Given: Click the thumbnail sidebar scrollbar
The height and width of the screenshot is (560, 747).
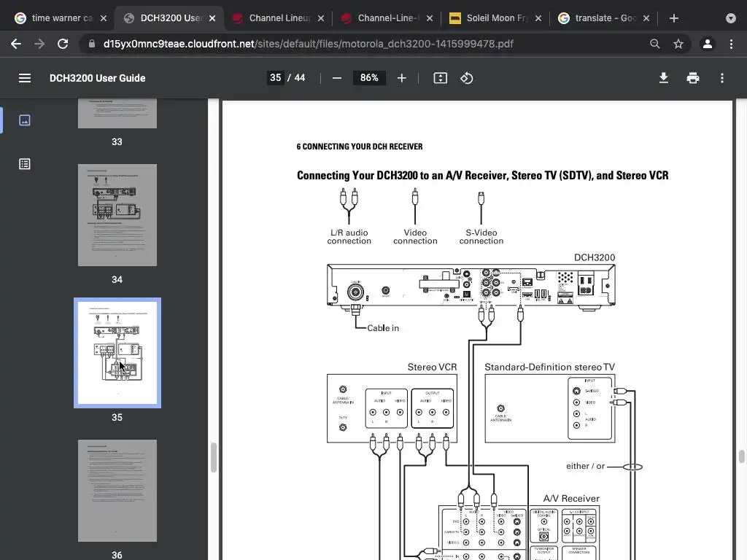Looking at the screenshot, I should tap(214, 457).
